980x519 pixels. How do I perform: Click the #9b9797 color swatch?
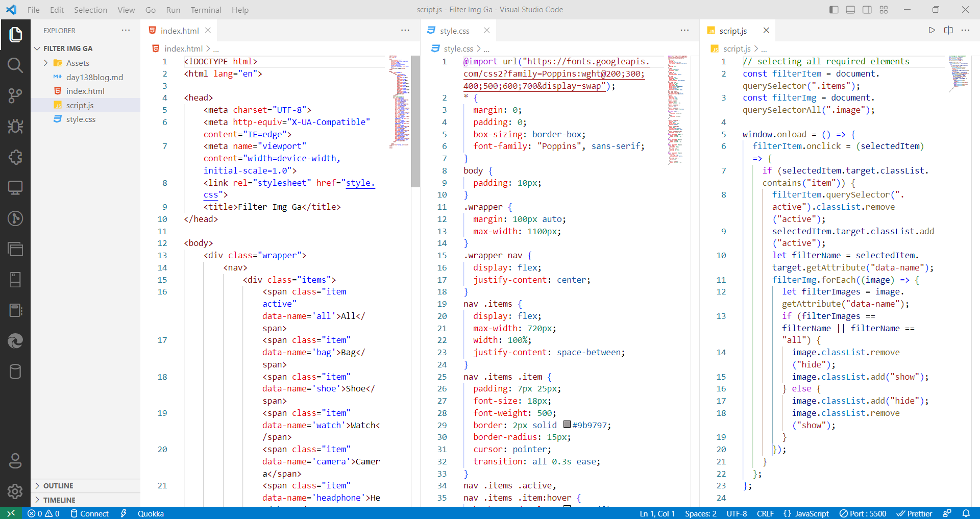pos(567,424)
